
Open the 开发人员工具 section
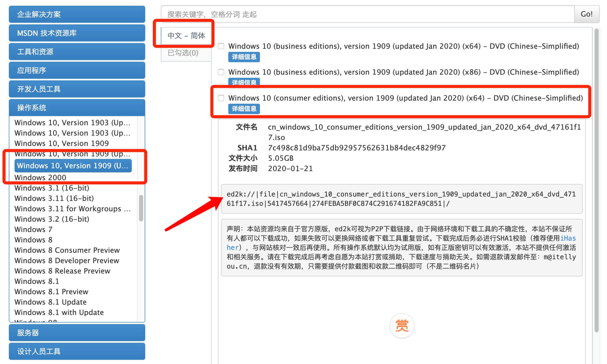(x=77, y=89)
